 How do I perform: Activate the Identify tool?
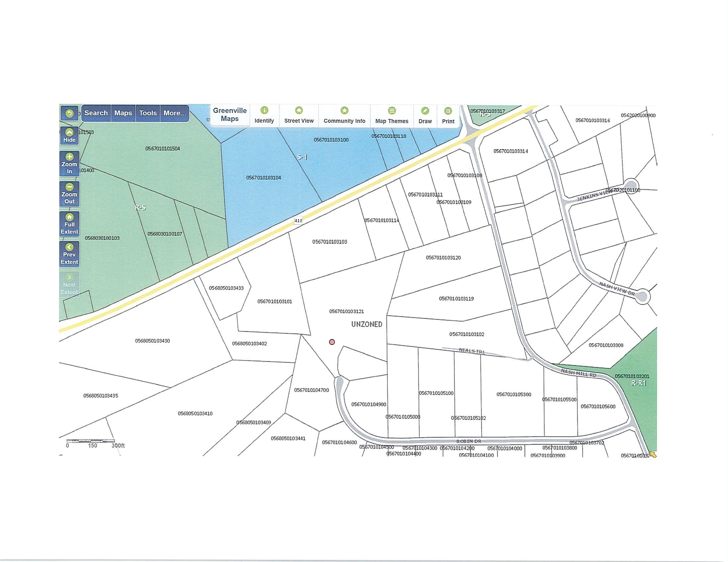pyautogui.click(x=264, y=115)
